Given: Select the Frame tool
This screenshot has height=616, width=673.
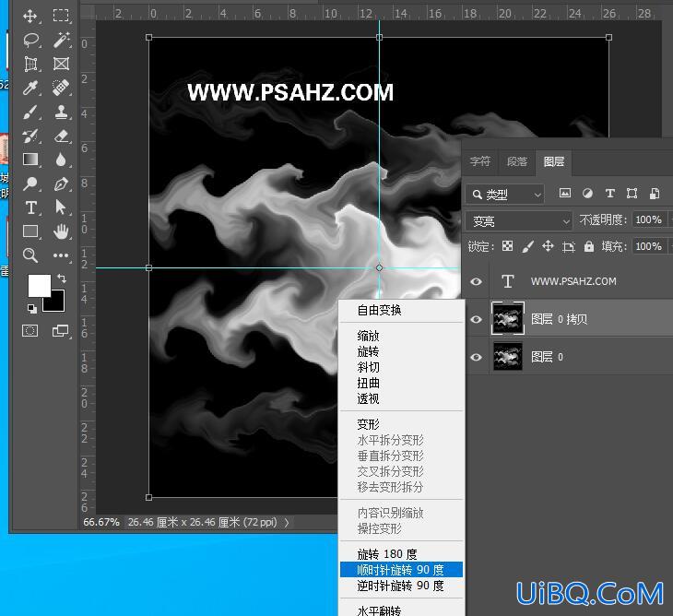Looking at the screenshot, I should [x=62, y=64].
